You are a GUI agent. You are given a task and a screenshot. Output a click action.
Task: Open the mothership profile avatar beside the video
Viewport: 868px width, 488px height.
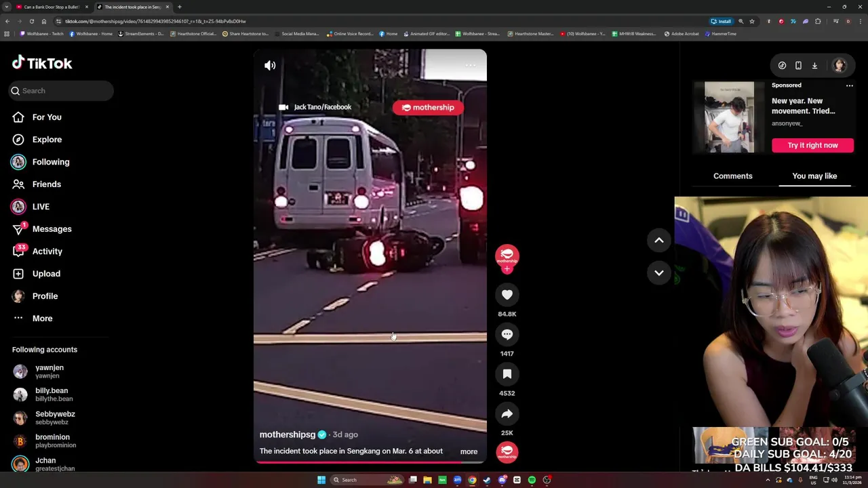coord(507,256)
